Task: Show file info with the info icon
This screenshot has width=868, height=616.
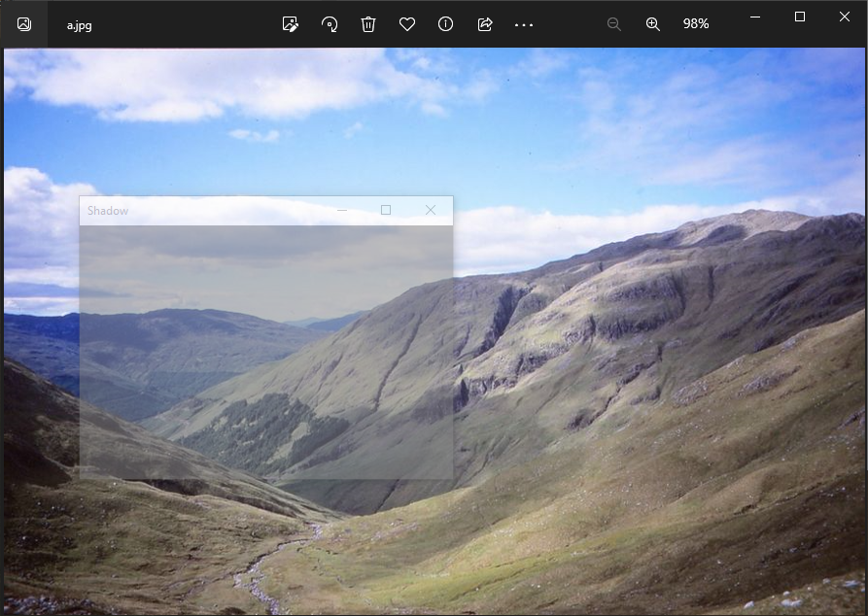Action: tap(446, 24)
